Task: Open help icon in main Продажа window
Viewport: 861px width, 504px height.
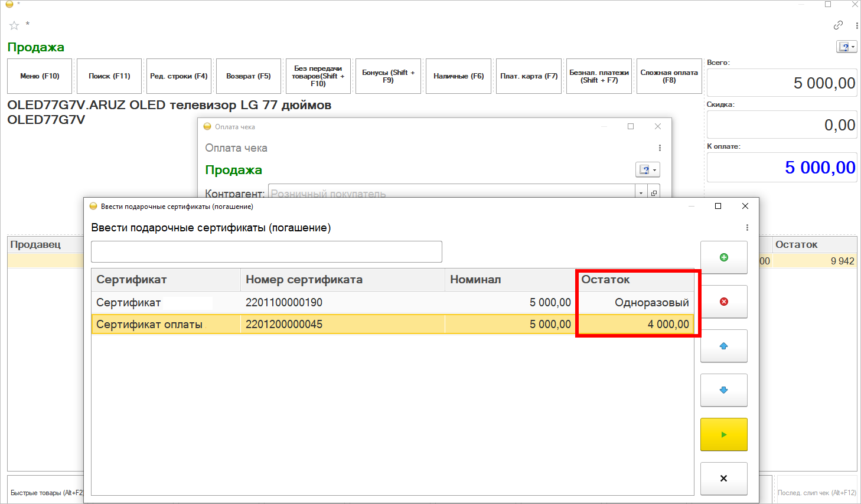Action: 846,47
